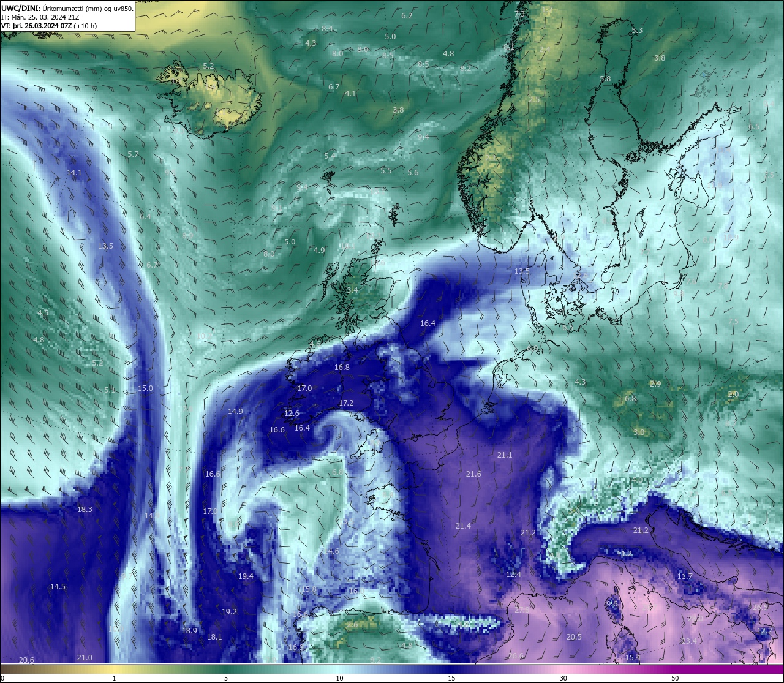Click the 21.6 value label on the map
Viewport: 784px width, 683px height.
tap(473, 474)
